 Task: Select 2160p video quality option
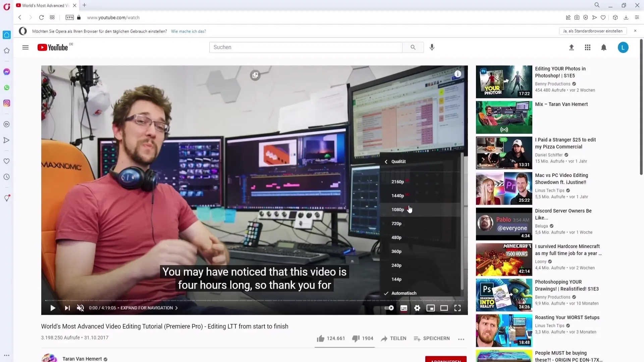[397, 182]
